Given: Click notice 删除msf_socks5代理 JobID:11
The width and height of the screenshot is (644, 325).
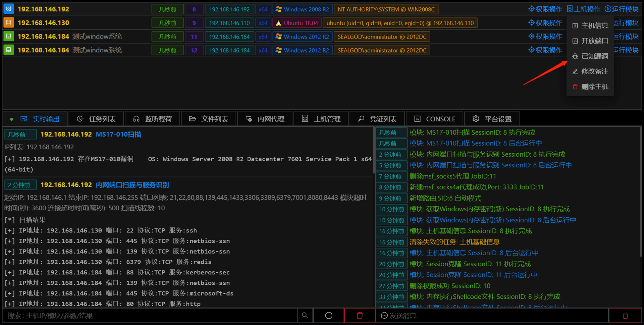Looking at the screenshot, I should 452,176.
